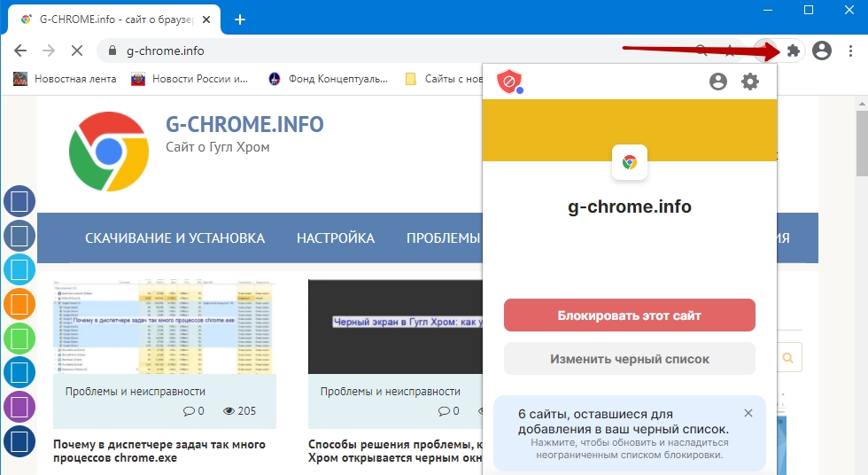Open the Chrome three-dot menu
The image size is (868, 475).
849,51
